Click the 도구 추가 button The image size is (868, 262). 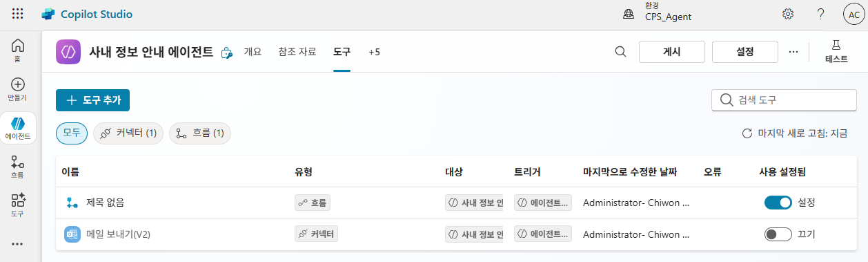(92, 100)
